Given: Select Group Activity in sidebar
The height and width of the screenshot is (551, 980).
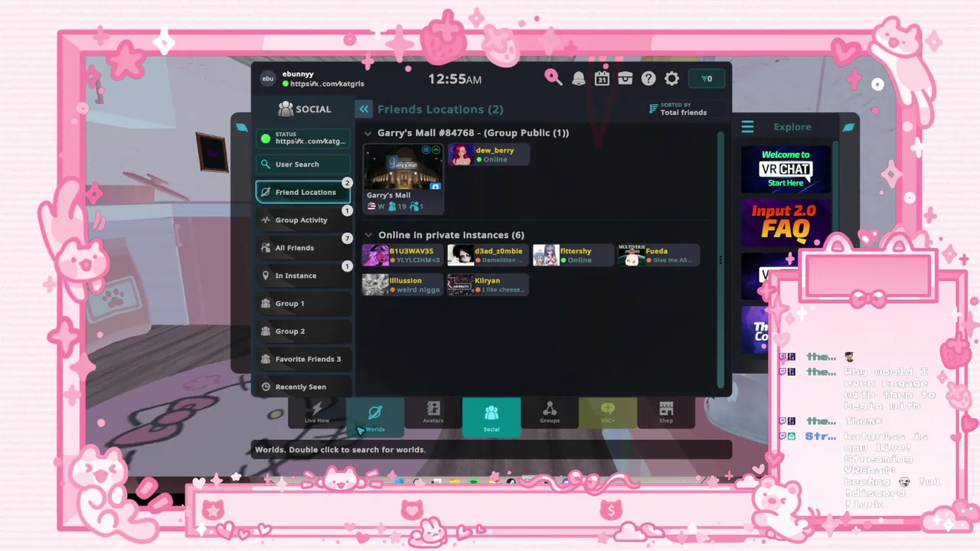Looking at the screenshot, I should (303, 220).
